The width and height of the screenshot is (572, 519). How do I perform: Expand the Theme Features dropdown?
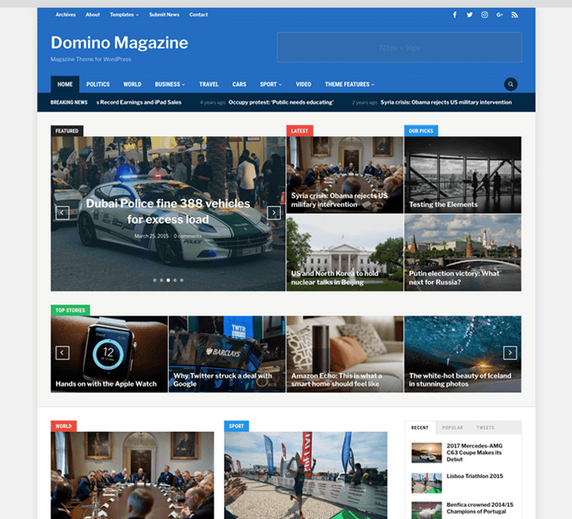tap(349, 84)
